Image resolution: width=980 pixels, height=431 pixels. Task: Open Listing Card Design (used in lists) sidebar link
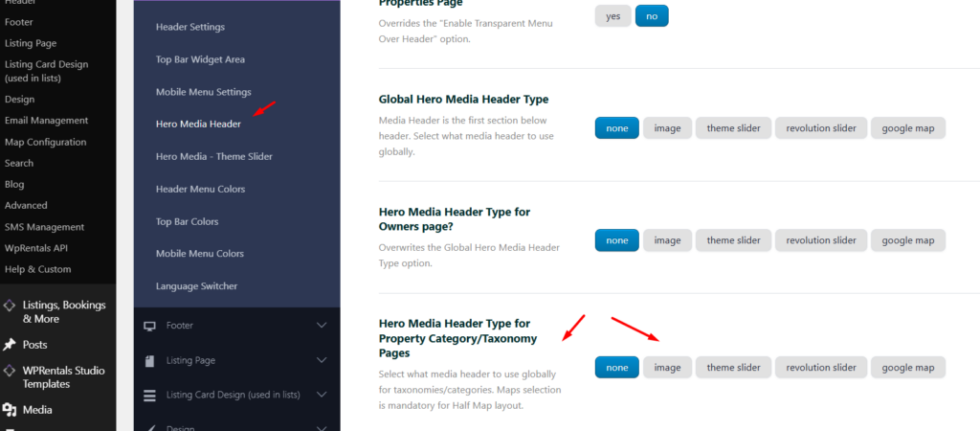point(46,71)
